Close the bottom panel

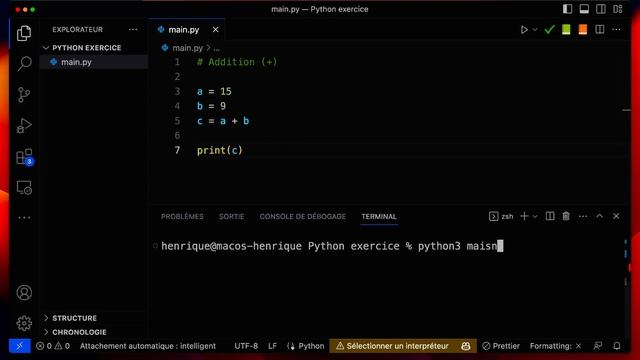[616, 216]
